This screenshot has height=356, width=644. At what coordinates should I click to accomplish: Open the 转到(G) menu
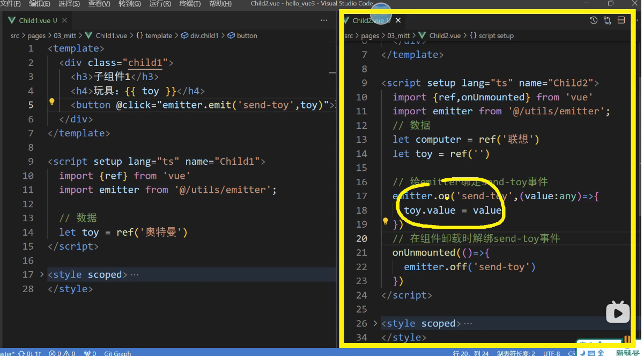pos(130,4)
